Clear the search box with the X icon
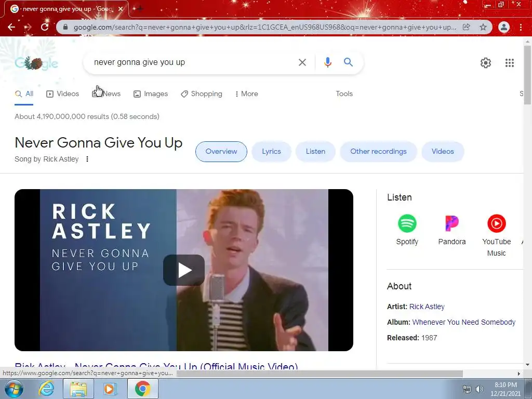The height and width of the screenshot is (399, 532). tap(302, 62)
